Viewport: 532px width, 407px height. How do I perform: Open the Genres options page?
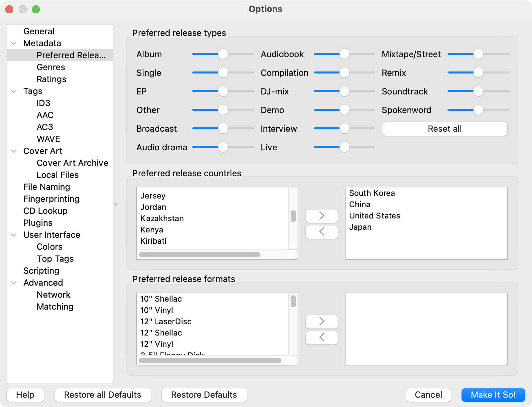click(51, 67)
